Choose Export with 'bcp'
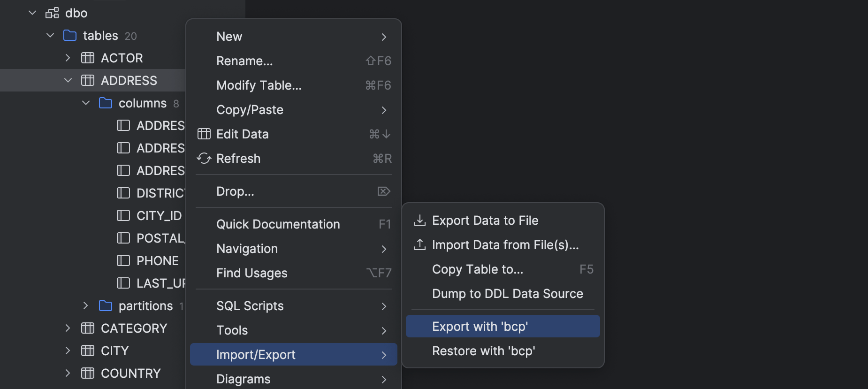The height and width of the screenshot is (389, 868). pos(480,327)
